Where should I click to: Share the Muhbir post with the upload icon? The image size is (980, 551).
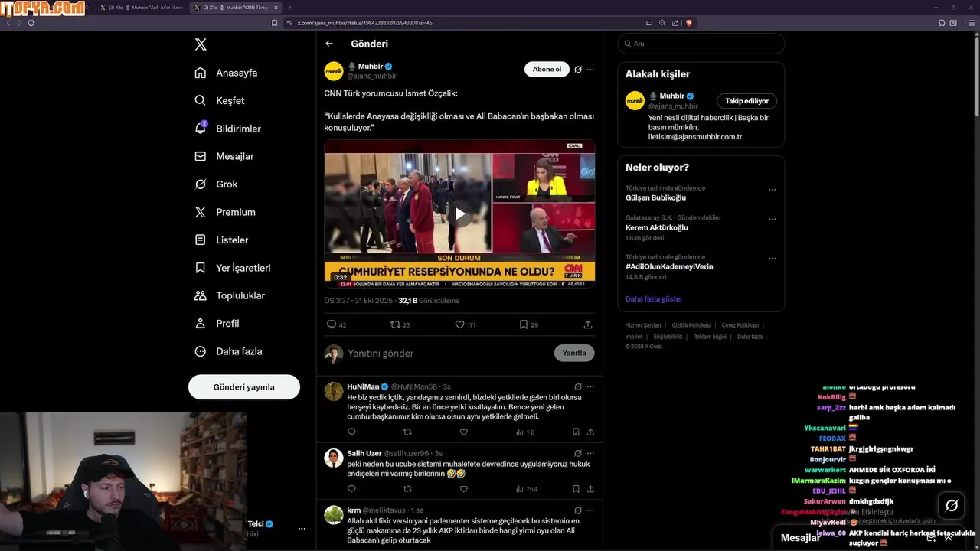click(x=588, y=324)
